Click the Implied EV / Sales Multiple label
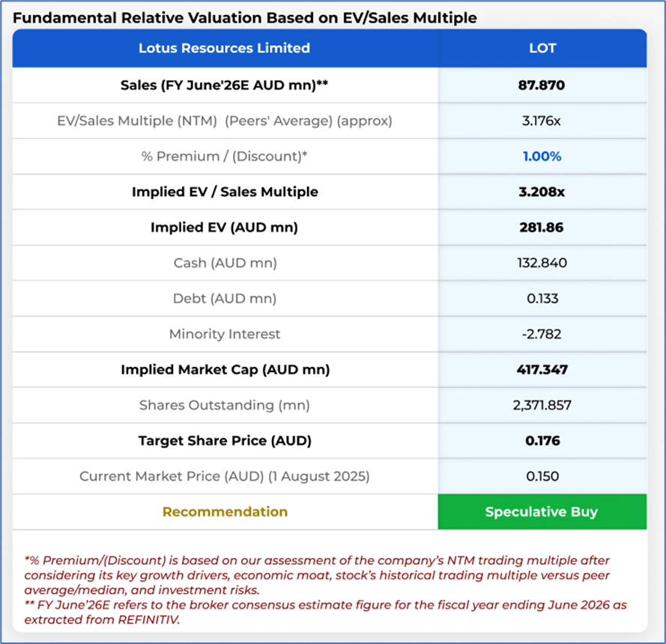The height and width of the screenshot is (644, 666). point(224,192)
